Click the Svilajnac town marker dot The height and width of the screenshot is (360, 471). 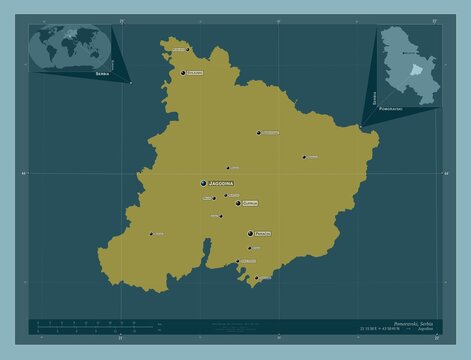(183, 73)
